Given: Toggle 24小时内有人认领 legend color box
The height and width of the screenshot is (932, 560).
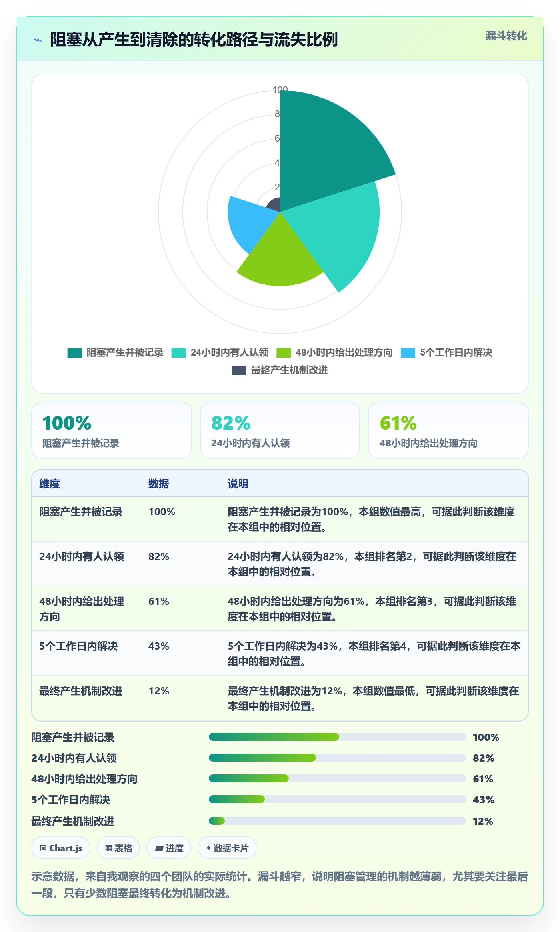Looking at the screenshot, I should pyautogui.click(x=178, y=353).
